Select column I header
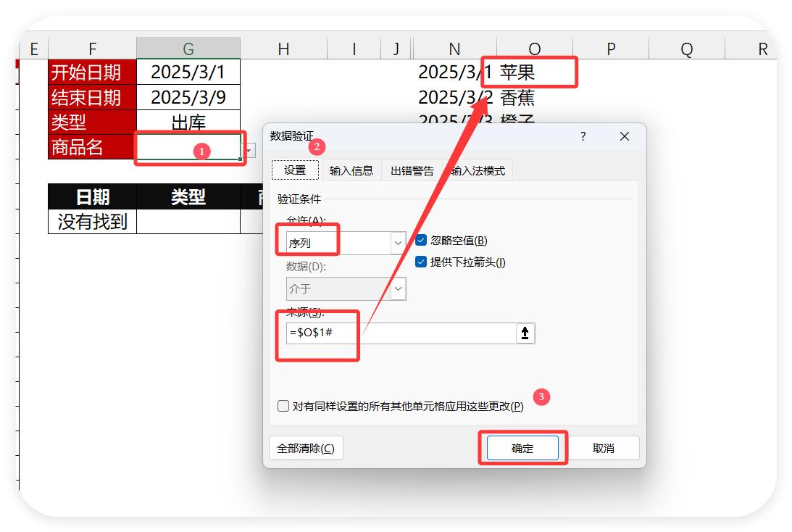The width and height of the screenshot is (792, 532). click(354, 49)
